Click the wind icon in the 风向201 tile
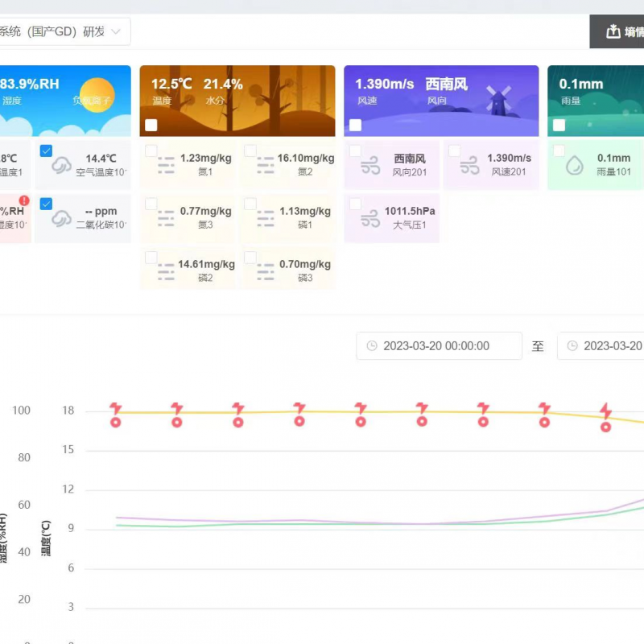The height and width of the screenshot is (644, 644). [x=370, y=165]
